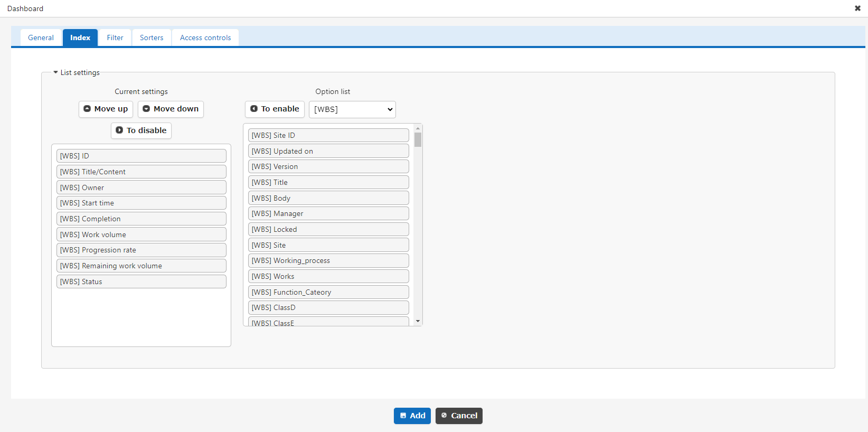The height and width of the screenshot is (432, 868).
Task: Open the Access controls tab
Action: point(205,37)
